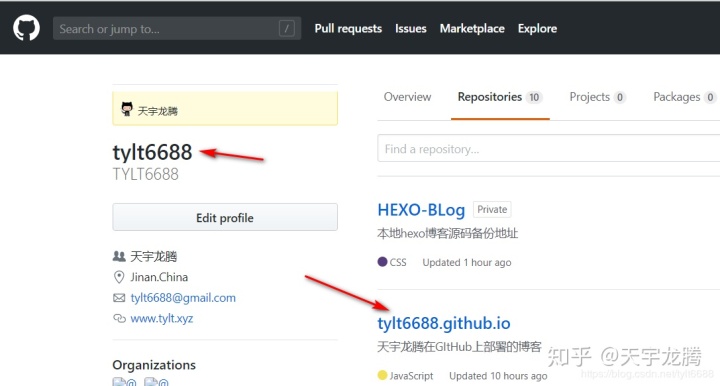
Task: Open the HEXO-BLog repository
Action: pos(421,210)
